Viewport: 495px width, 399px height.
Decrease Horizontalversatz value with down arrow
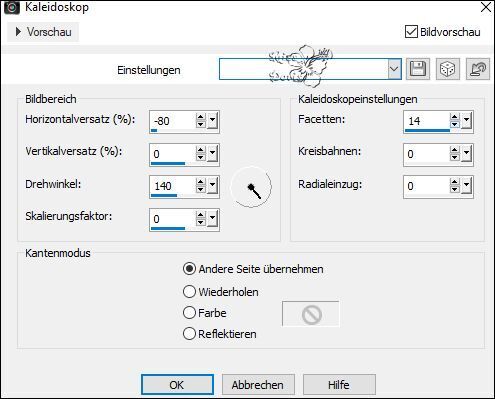pos(200,124)
